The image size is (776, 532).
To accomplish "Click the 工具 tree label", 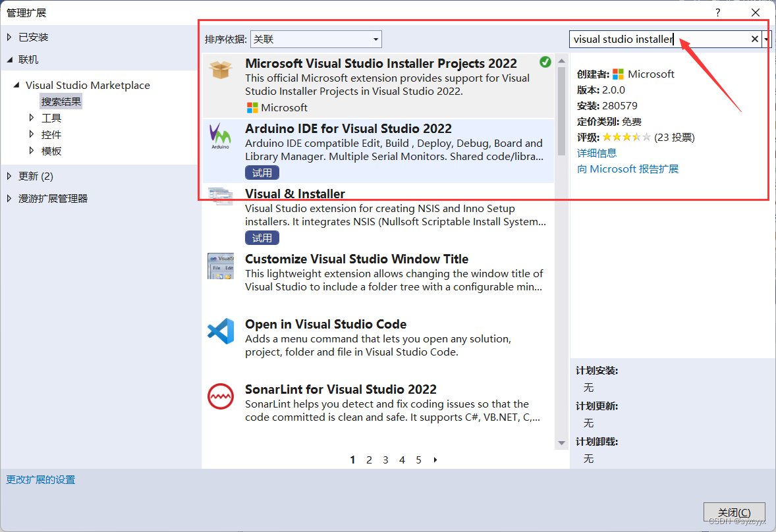I will 51,118.
